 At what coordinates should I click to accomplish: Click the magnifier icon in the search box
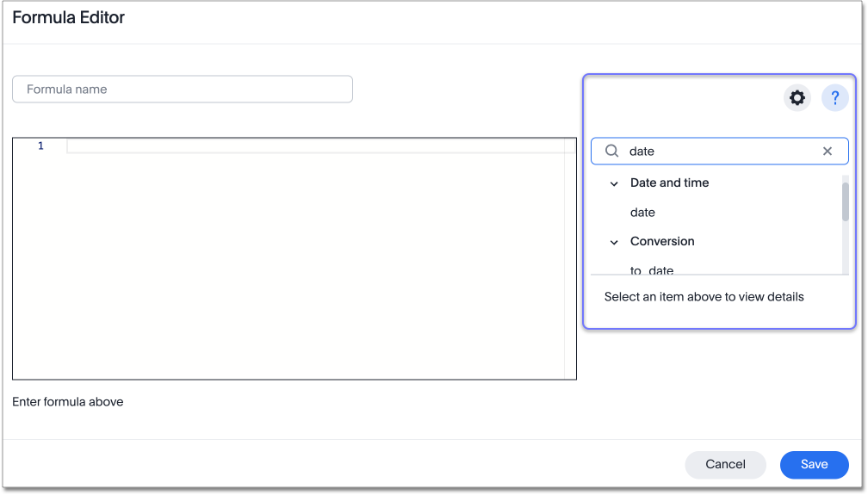click(x=612, y=152)
